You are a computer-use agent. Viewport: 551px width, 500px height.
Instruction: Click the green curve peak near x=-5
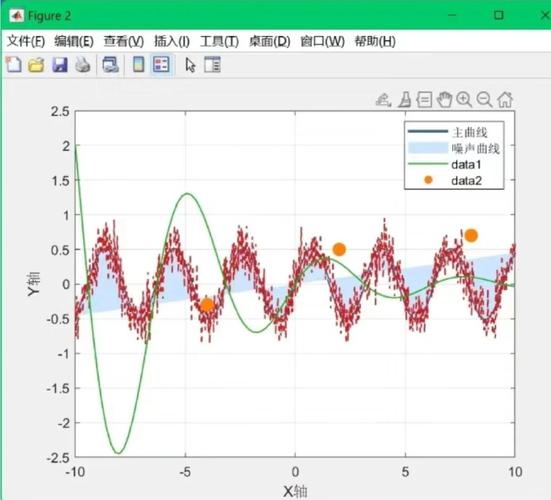click(187, 193)
